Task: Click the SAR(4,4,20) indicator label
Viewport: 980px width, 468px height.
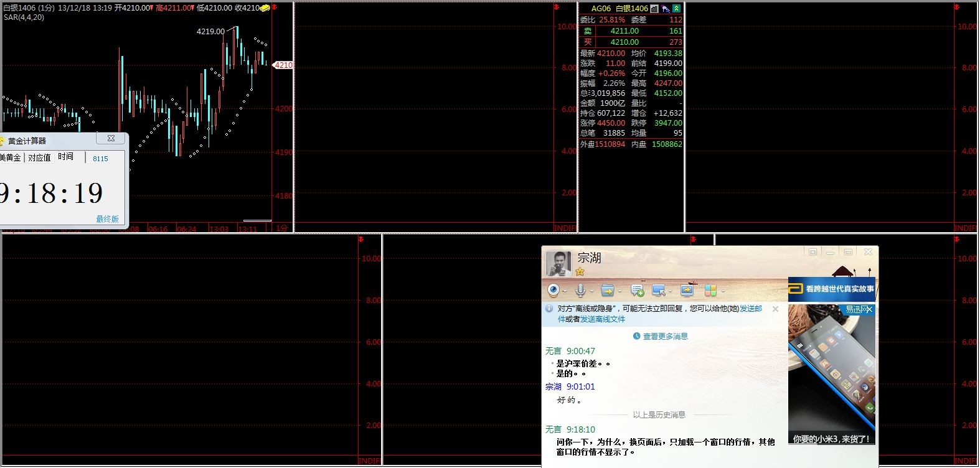Action: pos(24,17)
